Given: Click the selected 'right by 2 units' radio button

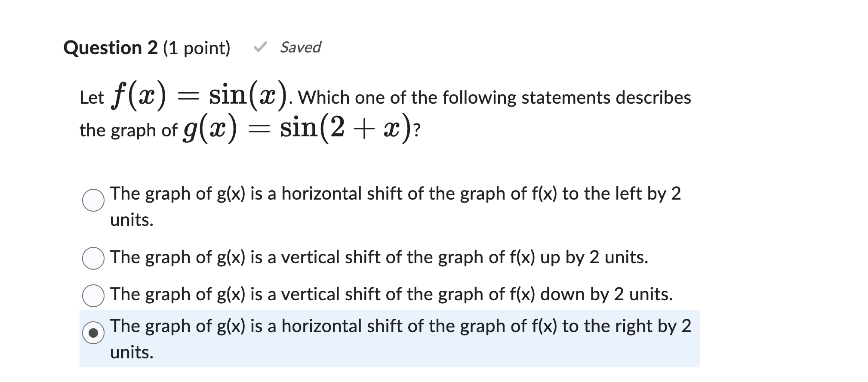Looking at the screenshot, I should 92,333.
